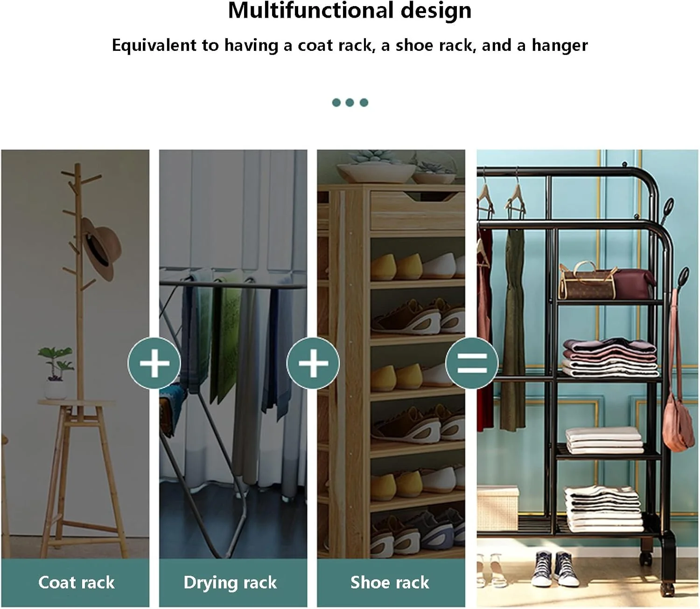Click the first plus icon circle
The width and height of the screenshot is (700, 609).
pyautogui.click(x=154, y=363)
